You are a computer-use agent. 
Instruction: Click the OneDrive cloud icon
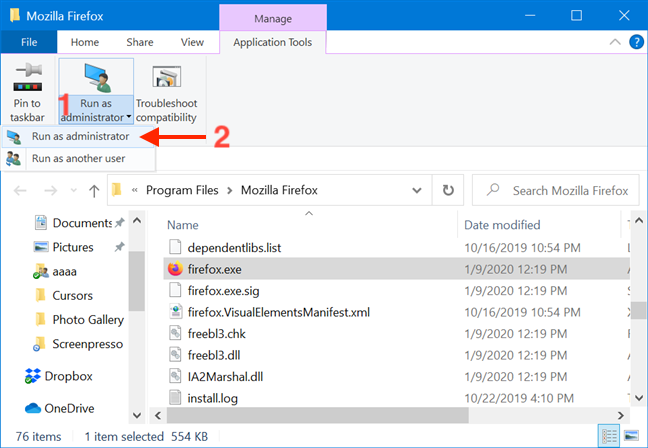[x=33, y=408]
